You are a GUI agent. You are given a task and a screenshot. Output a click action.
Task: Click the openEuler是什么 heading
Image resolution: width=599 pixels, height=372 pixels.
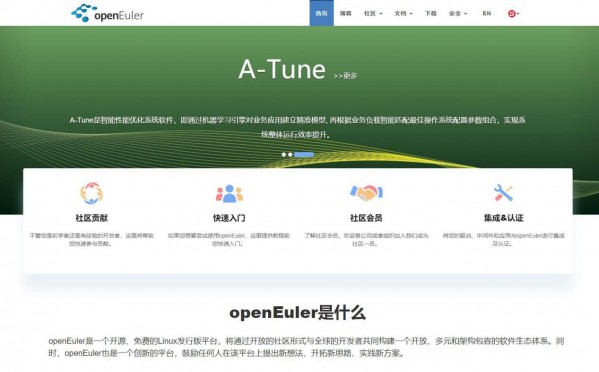point(298,313)
